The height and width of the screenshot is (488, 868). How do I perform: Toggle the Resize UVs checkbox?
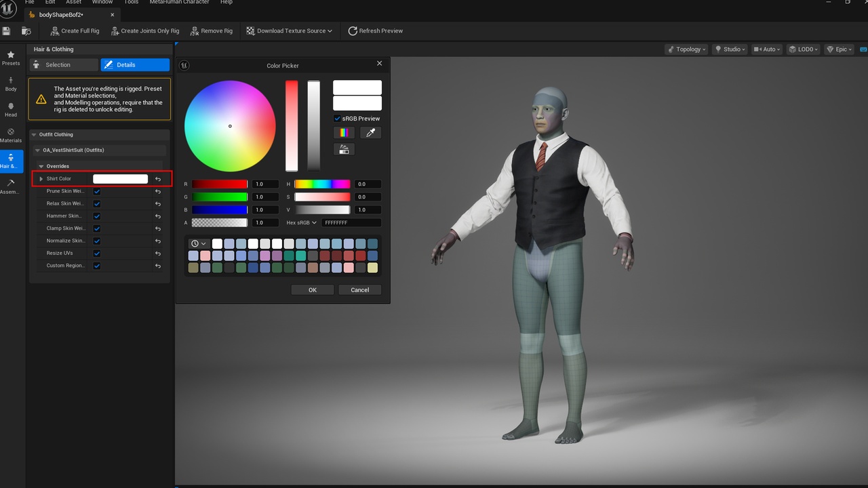[x=97, y=253]
